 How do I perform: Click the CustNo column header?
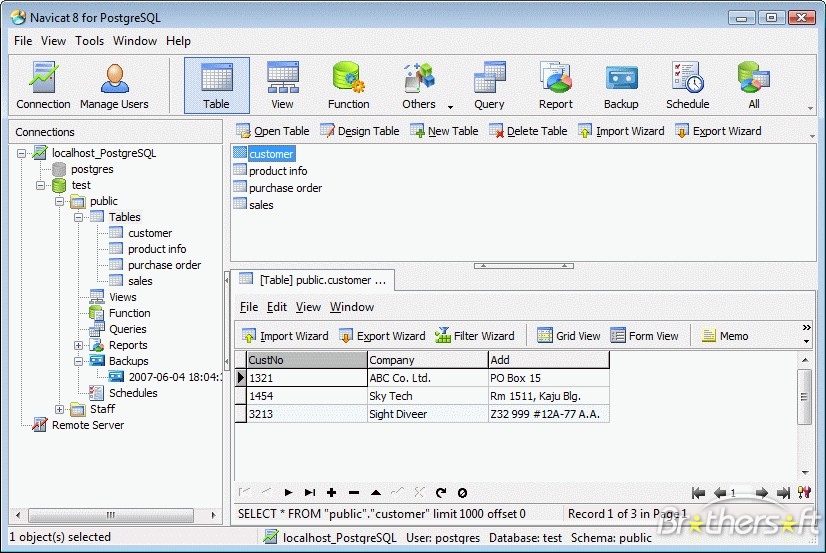[307, 360]
